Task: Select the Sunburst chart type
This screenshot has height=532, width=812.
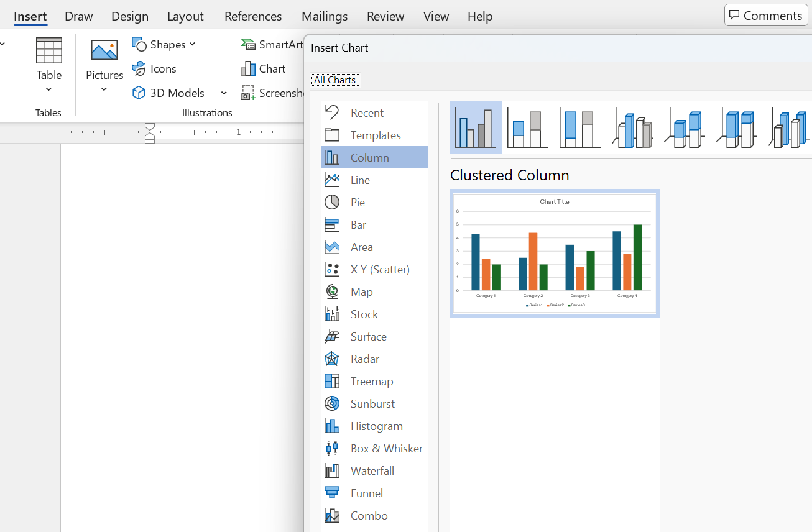Action: click(x=374, y=403)
